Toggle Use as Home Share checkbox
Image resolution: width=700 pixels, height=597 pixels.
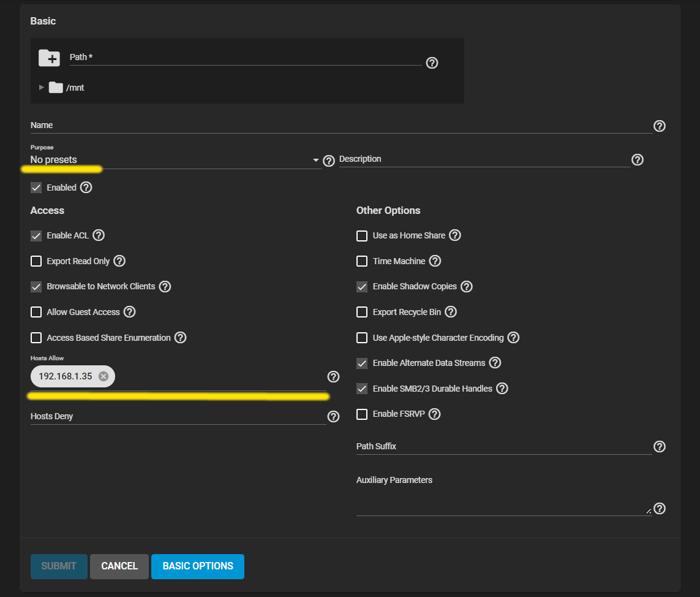click(x=362, y=235)
